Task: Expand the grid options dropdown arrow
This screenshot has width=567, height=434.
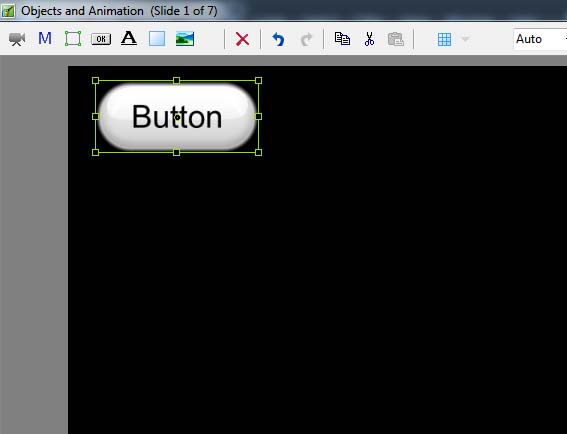Action: pyautogui.click(x=465, y=39)
